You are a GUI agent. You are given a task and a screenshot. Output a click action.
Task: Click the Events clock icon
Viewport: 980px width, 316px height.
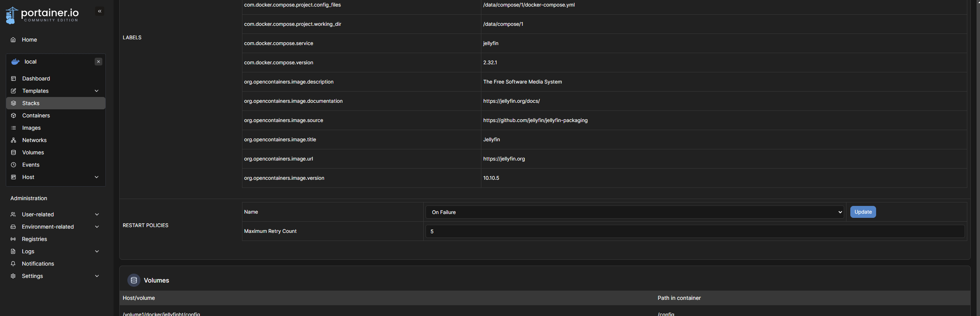click(x=13, y=165)
